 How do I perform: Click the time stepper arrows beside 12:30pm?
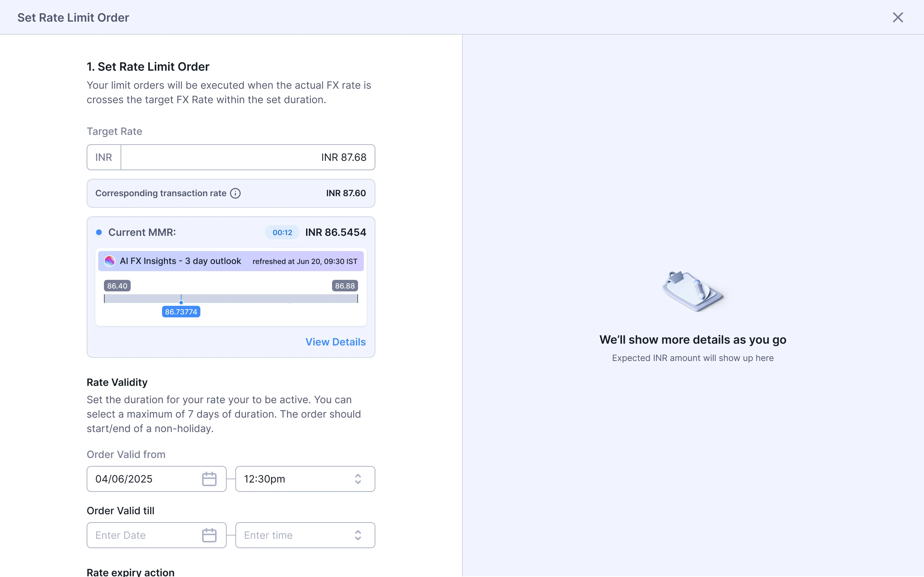click(357, 479)
